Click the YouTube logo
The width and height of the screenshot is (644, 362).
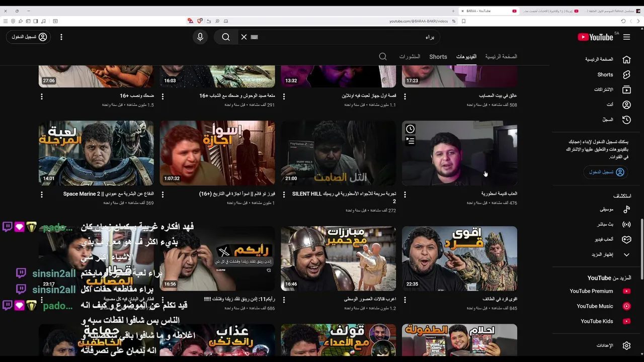[x=595, y=37]
